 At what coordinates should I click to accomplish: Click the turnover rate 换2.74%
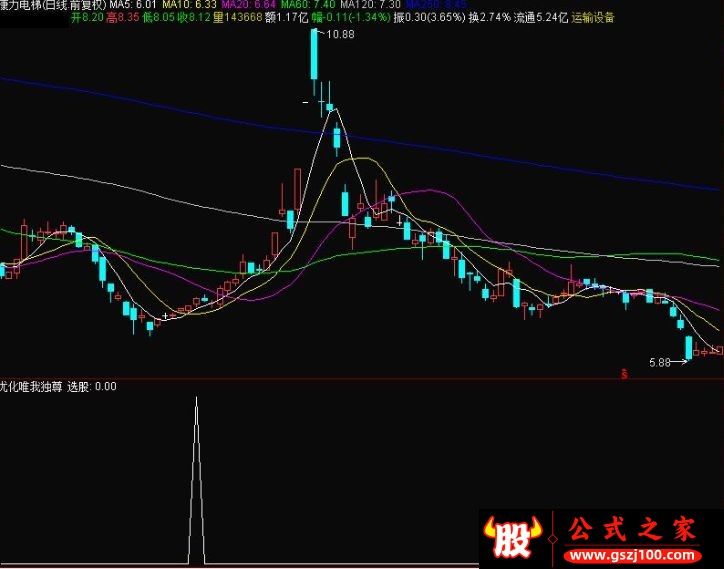(489, 18)
